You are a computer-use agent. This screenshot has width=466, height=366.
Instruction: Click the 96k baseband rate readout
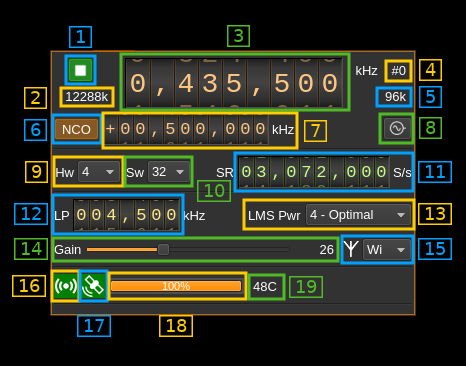tap(395, 97)
